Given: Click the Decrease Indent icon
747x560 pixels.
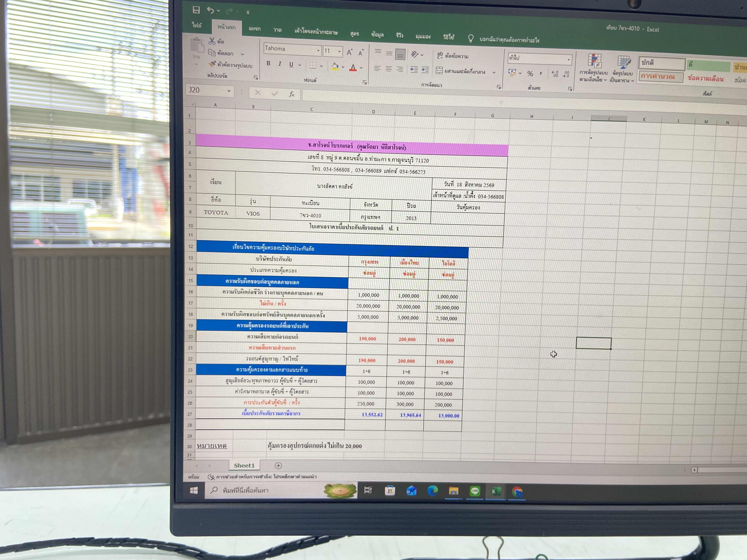Looking at the screenshot, I should point(414,69).
